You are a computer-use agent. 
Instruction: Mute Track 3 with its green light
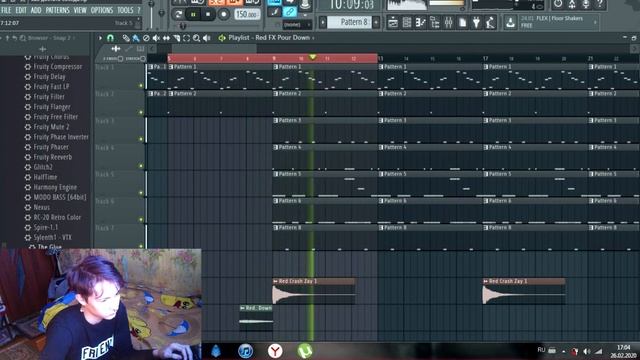tap(141, 139)
